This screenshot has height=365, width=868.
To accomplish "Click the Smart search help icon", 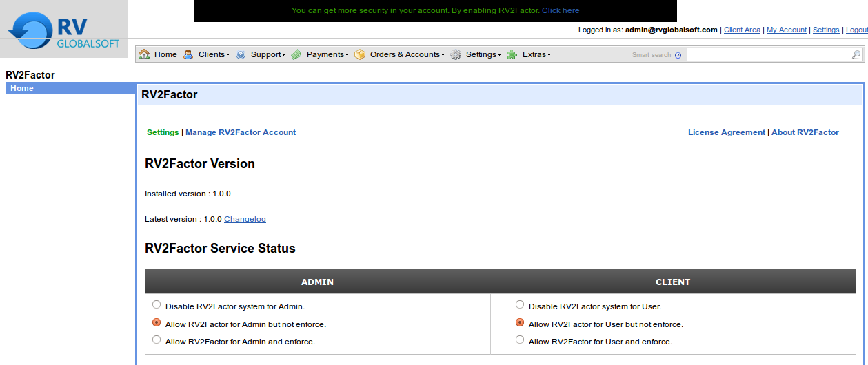I will point(678,55).
